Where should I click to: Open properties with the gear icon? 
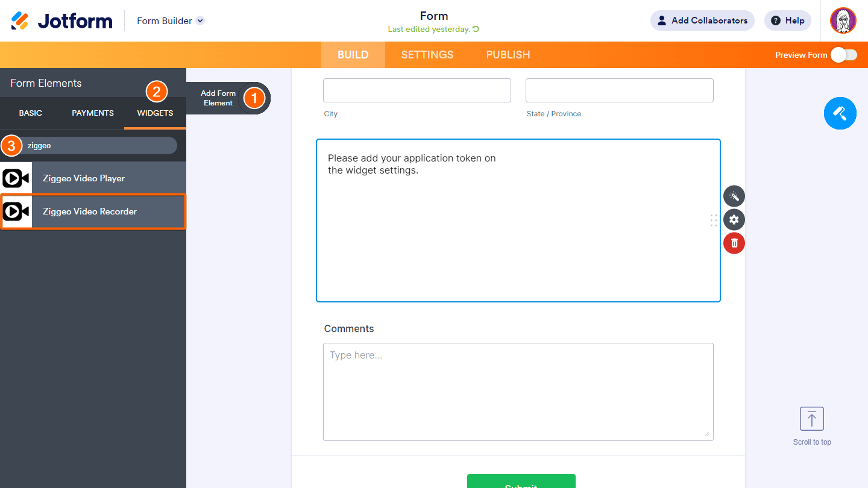[734, 219]
